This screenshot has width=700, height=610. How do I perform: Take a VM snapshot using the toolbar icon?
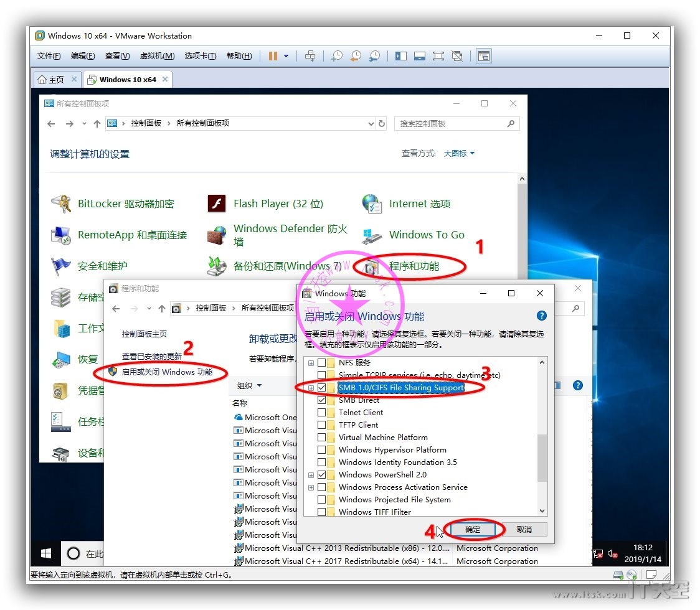point(336,56)
